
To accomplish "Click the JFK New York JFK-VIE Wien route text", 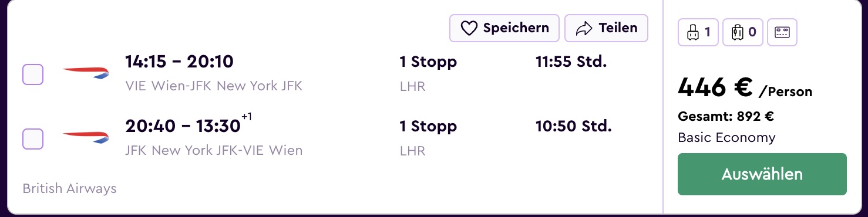I will point(214,151).
